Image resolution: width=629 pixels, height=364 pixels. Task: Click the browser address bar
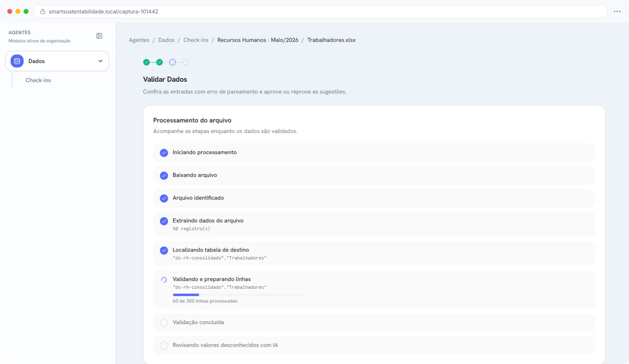point(320,12)
